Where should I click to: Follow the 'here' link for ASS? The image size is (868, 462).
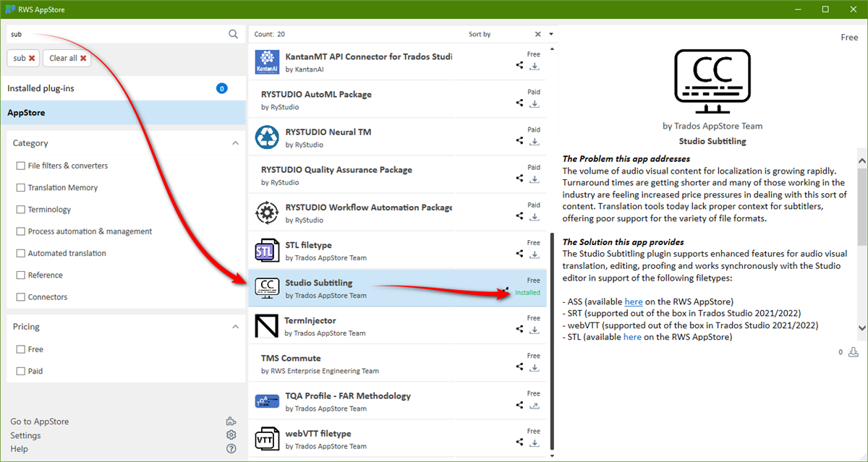pyautogui.click(x=634, y=301)
